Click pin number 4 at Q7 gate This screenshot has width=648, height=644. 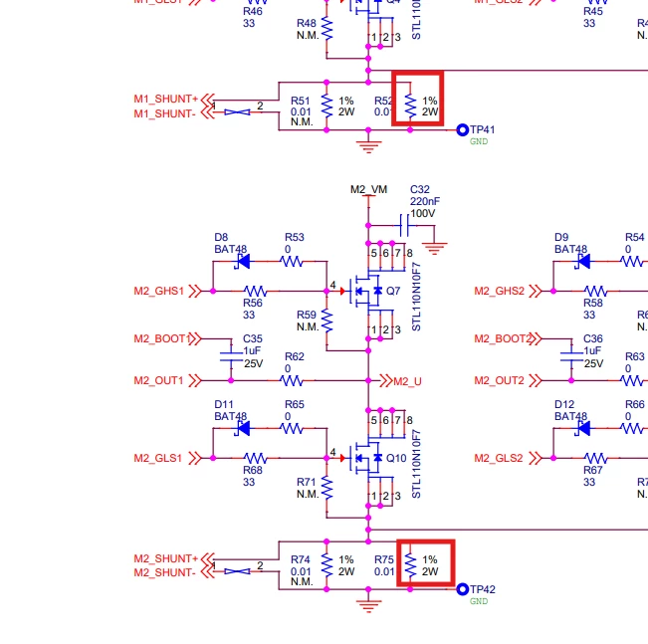[333, 285]
